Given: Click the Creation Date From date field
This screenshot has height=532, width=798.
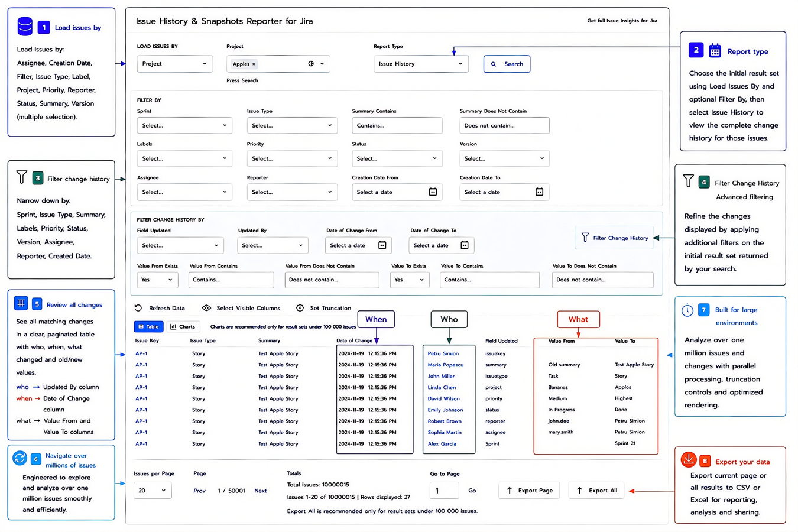Looking at the screenshot, I should click(397, 192).
